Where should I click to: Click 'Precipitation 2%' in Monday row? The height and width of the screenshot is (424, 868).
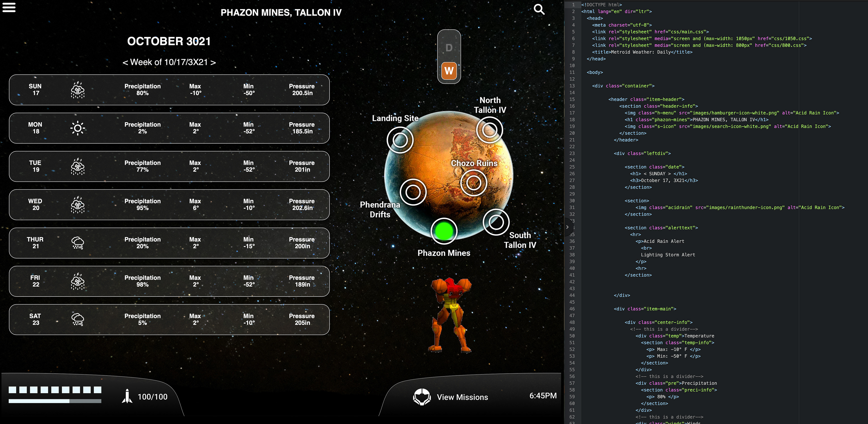(x=143, y=128)
